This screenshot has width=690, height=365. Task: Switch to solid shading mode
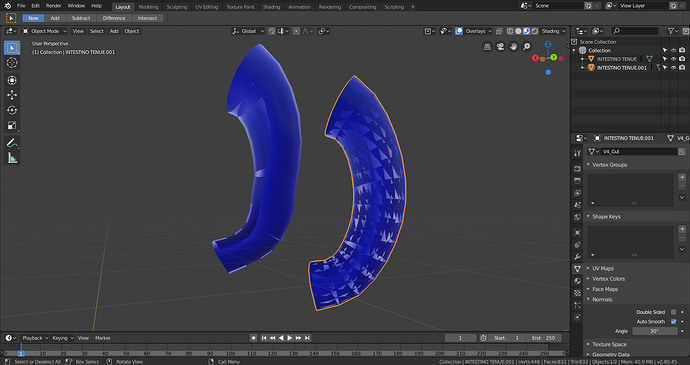tap(518, 31)
